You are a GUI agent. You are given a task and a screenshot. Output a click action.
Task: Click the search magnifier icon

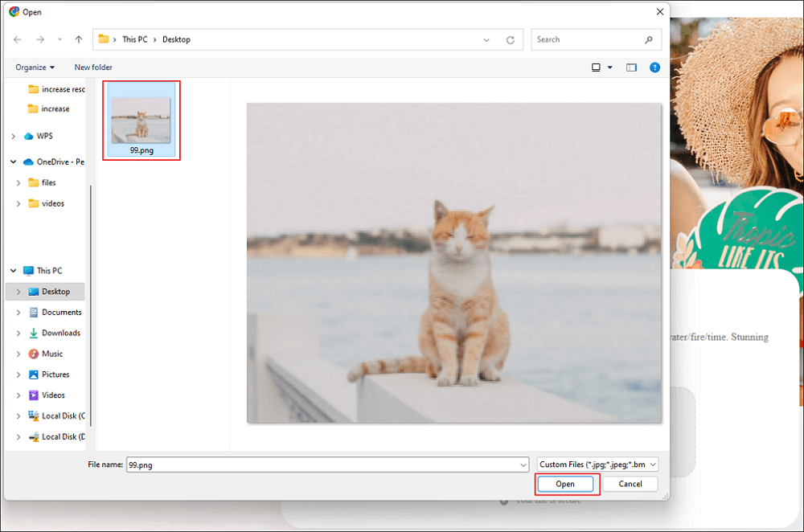[649, 39]
